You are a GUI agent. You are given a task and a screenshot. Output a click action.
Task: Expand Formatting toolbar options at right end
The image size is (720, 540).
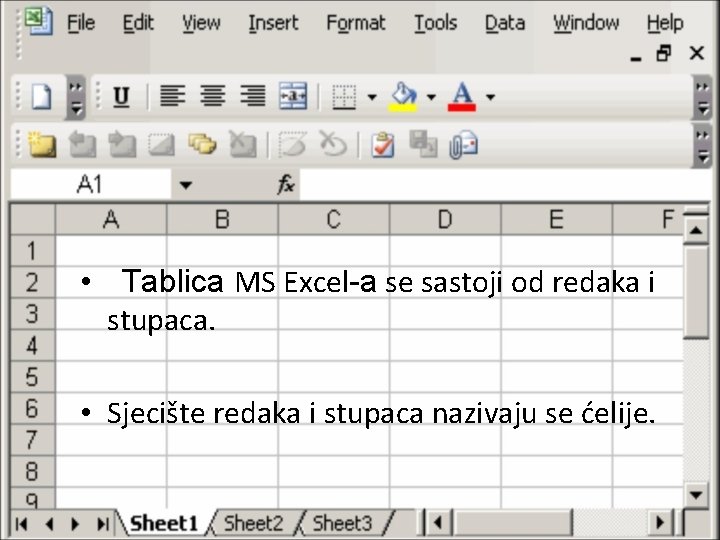pos(702,97)
